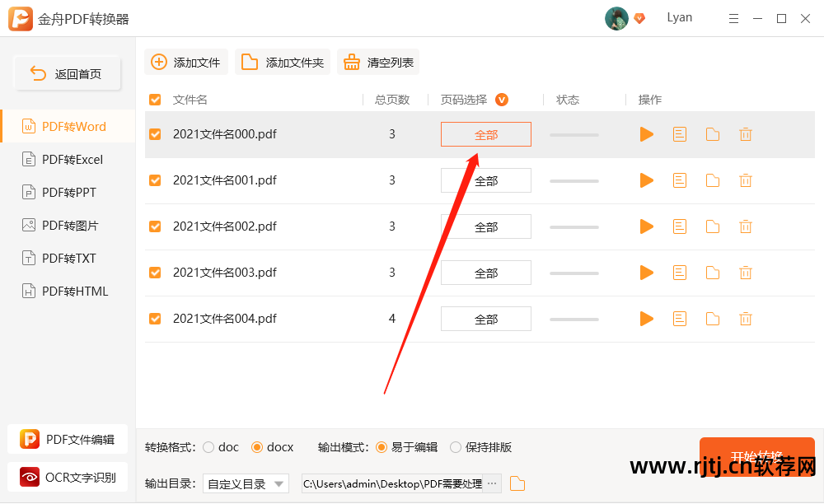Viewport: 824px width, 504px height.
Task: Open the 页码选择 filter dropdown in the header
Action: 501,99
